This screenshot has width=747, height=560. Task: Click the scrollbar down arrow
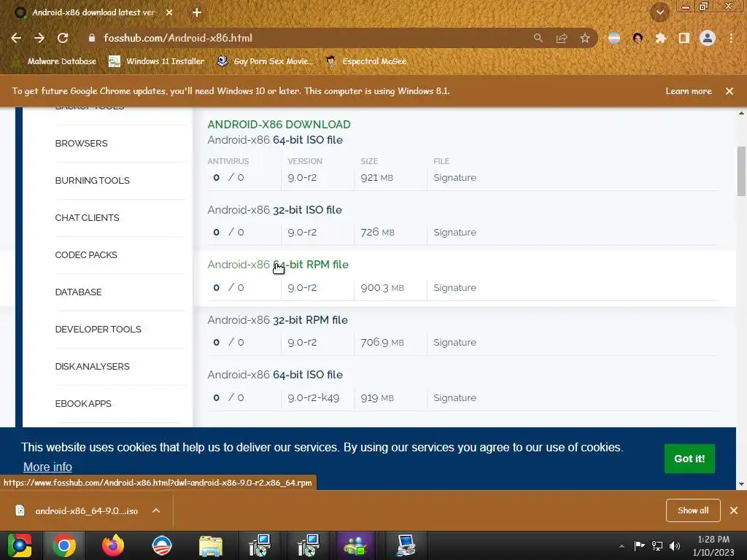(741, 484)
